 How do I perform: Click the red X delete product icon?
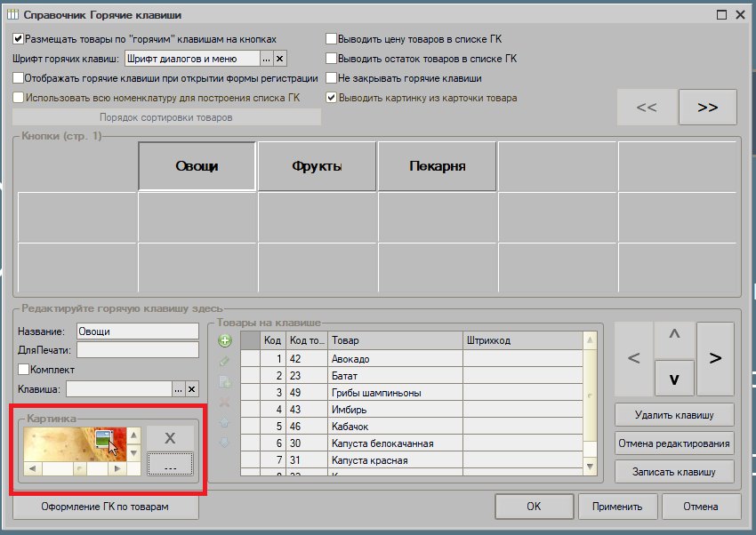(x=225, y=402)
